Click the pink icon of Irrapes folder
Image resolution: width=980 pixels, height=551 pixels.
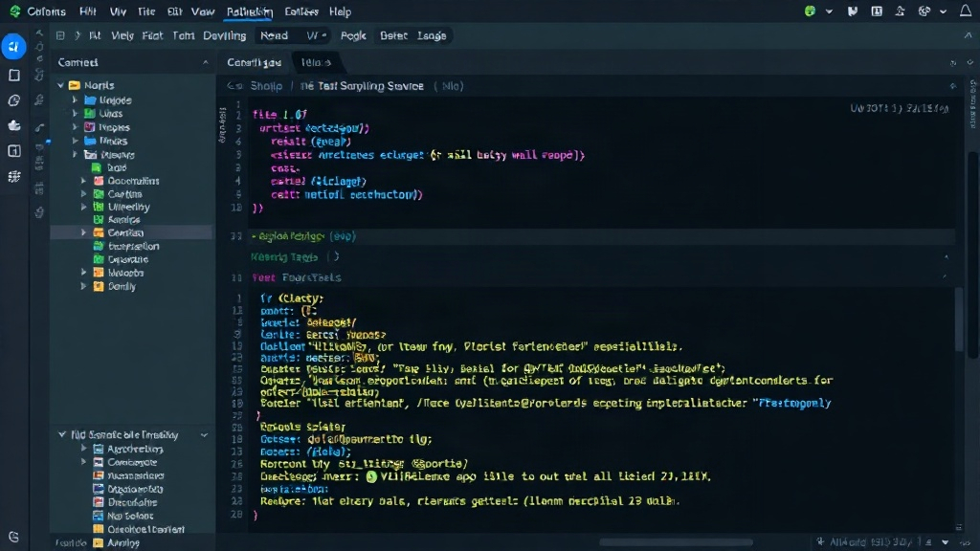(90, 127)
